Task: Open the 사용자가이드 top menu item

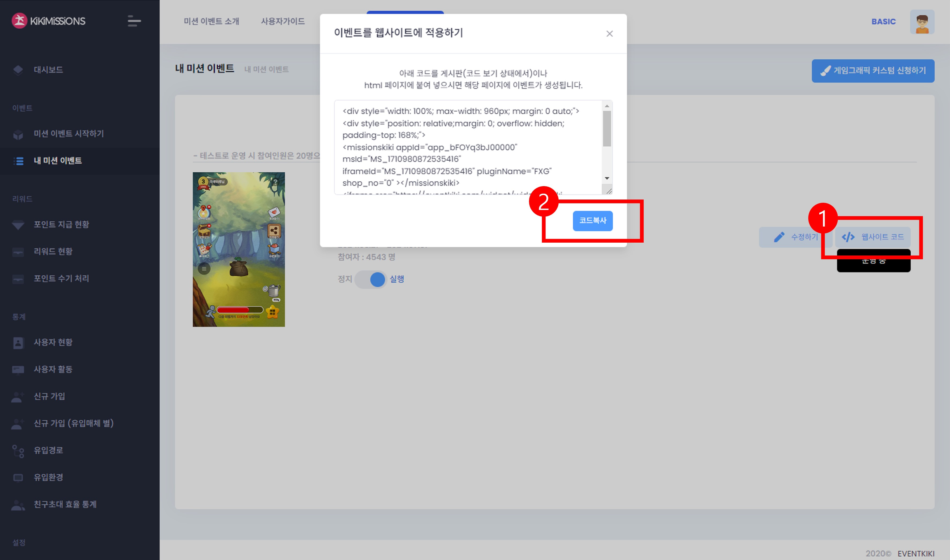Action: click(x=283, y=21)
